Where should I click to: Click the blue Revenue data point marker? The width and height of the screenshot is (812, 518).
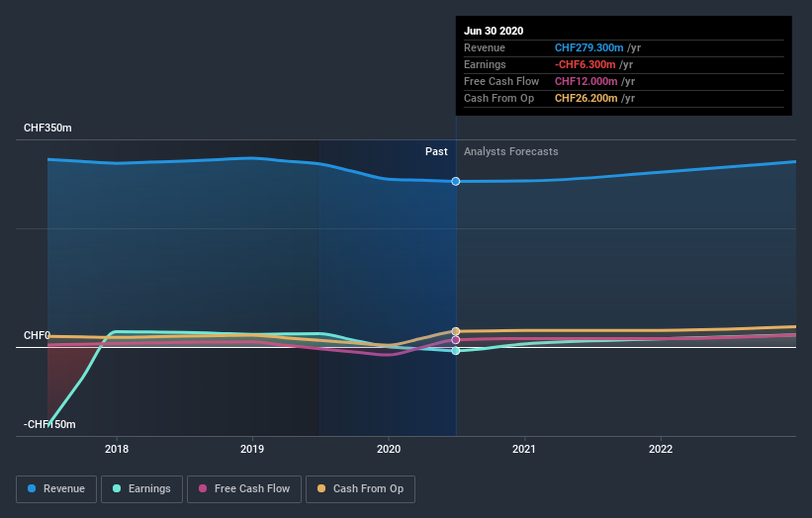point(456,181)
